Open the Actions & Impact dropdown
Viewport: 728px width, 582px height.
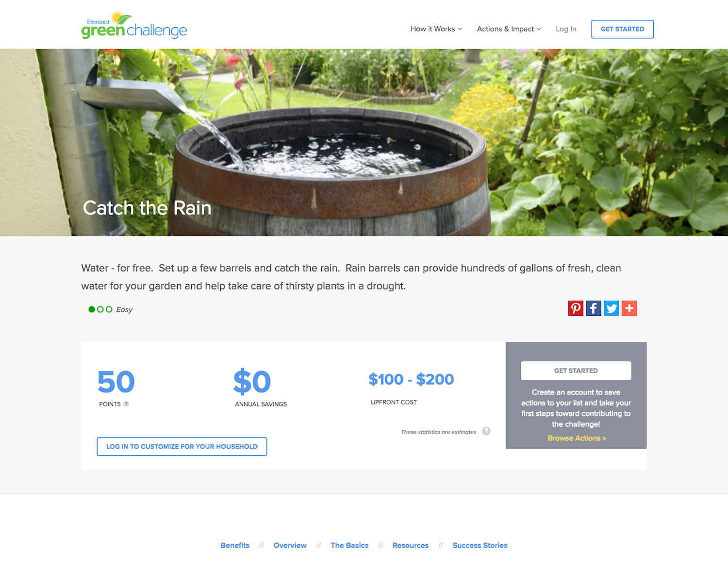509,29
